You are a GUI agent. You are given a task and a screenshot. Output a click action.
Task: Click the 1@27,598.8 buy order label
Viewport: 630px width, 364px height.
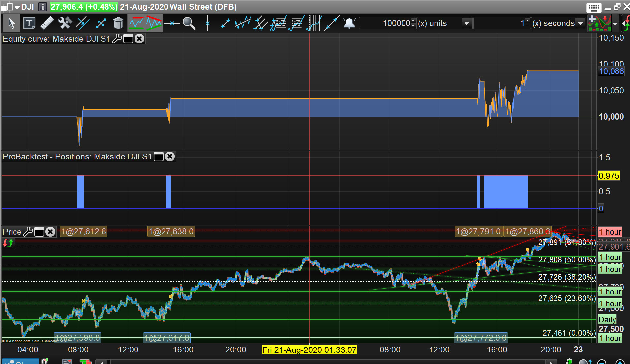(77, 338)
